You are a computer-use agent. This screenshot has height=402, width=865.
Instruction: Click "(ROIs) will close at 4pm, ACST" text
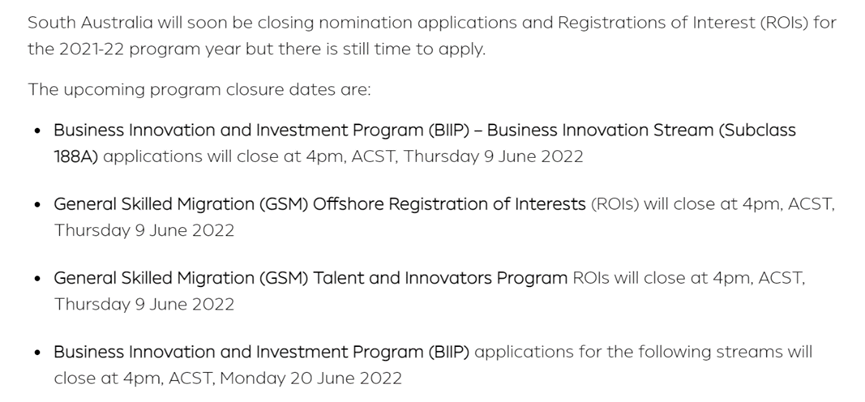(713, 204)
